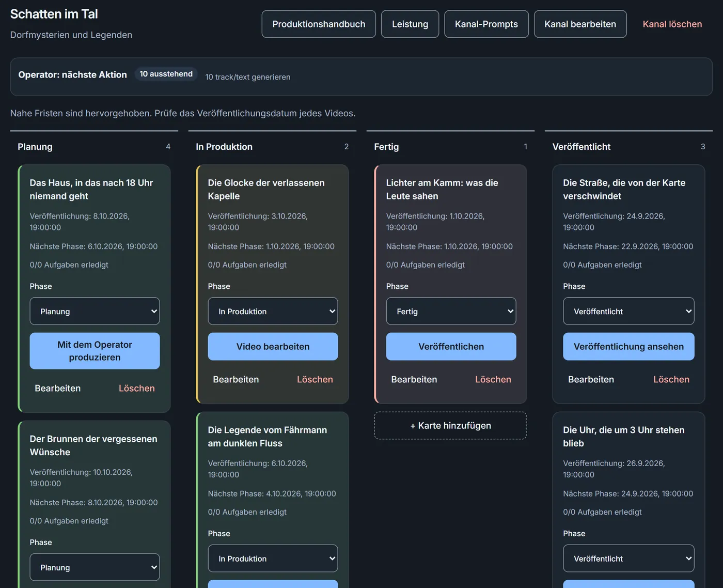Image resolution: width=723 pixels, height=588 pixels.
Task: Open phase dropdown on 'Das Haus' card
Action: (x=95, y=311)
